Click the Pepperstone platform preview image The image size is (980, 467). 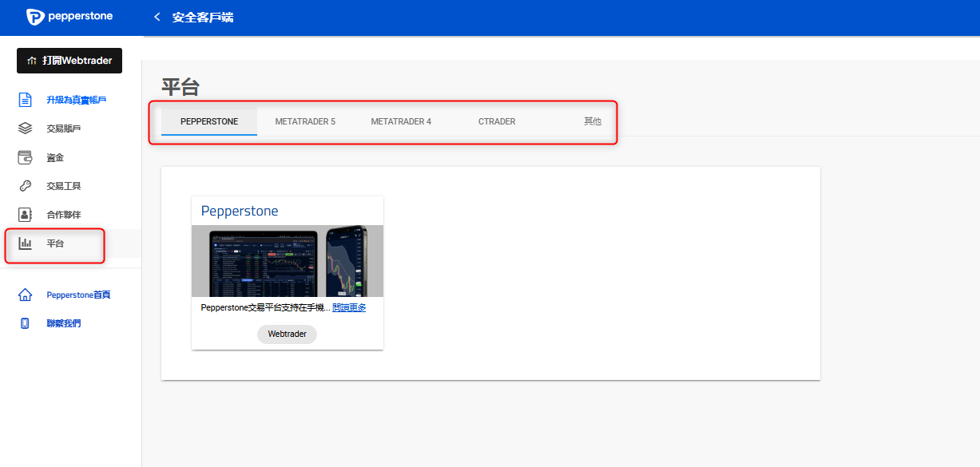coord(287,261)
